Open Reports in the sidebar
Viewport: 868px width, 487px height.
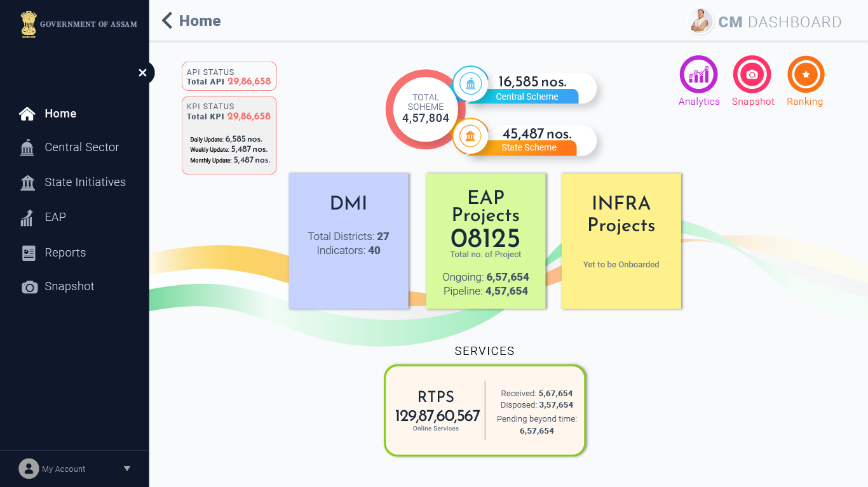(65, 253)
